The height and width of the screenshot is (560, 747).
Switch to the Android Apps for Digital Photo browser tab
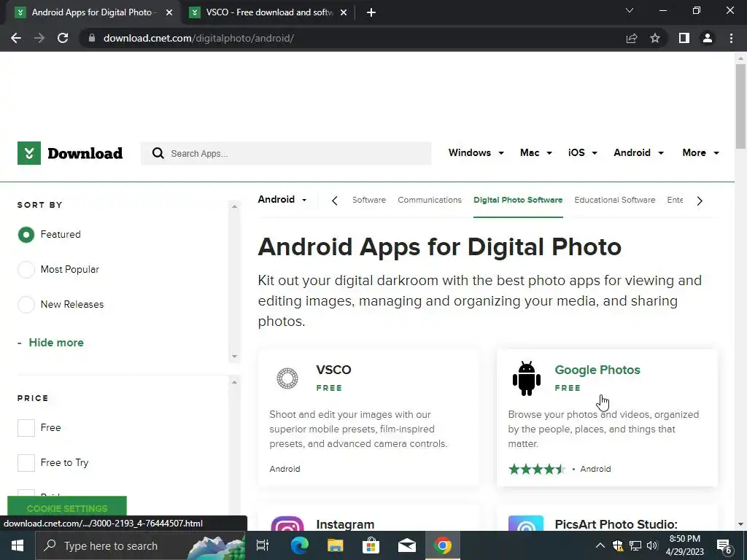[x=91, y=12]
